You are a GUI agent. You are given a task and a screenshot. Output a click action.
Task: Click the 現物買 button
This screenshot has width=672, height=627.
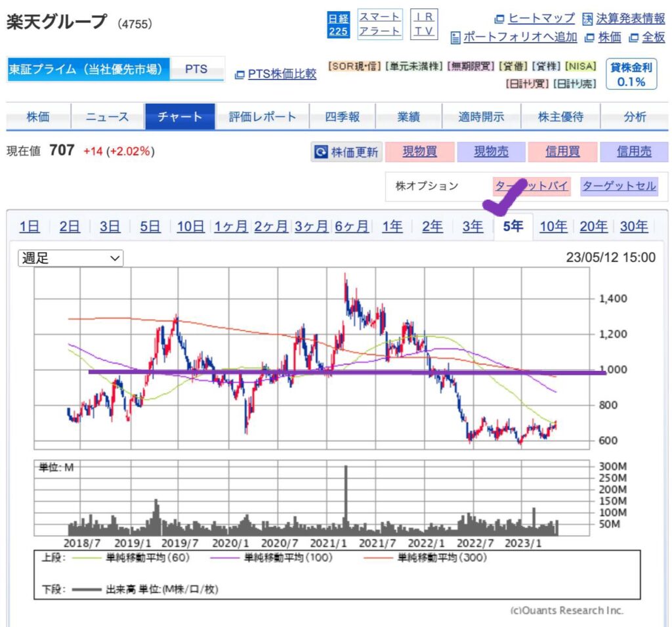[x=419, y=152]
